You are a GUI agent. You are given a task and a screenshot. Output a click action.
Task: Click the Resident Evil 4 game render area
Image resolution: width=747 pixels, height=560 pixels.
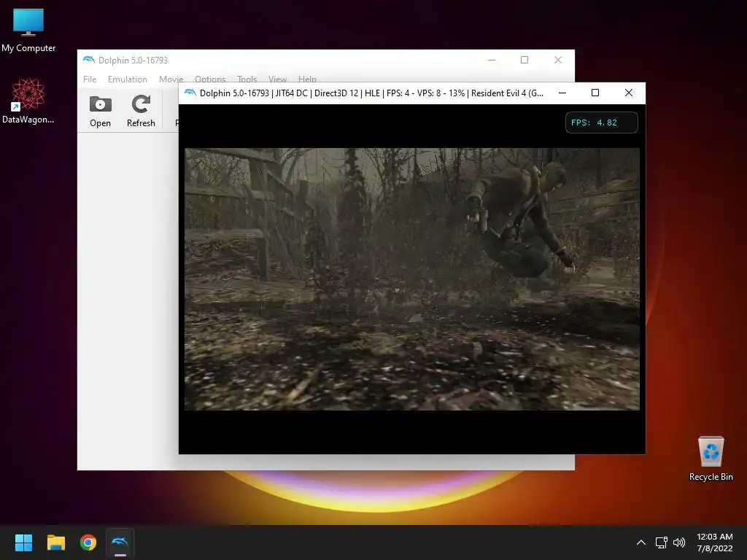tap(412, 279)
